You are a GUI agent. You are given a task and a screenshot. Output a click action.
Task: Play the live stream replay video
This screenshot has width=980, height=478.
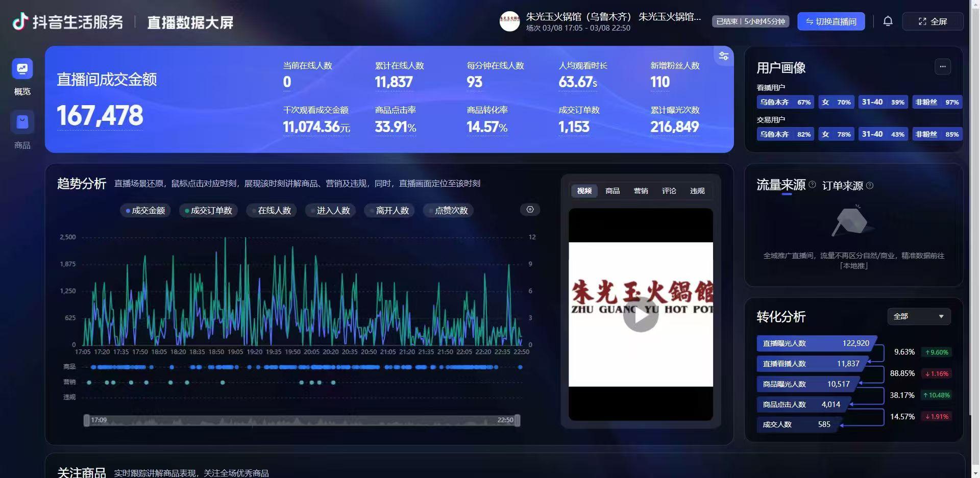click(x=641, y=315)
